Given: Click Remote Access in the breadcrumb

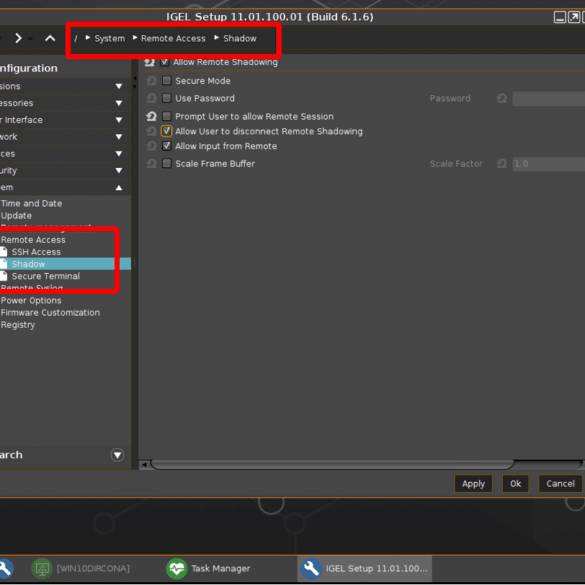Looking at the screenshot, I should (x=173, y=38).
